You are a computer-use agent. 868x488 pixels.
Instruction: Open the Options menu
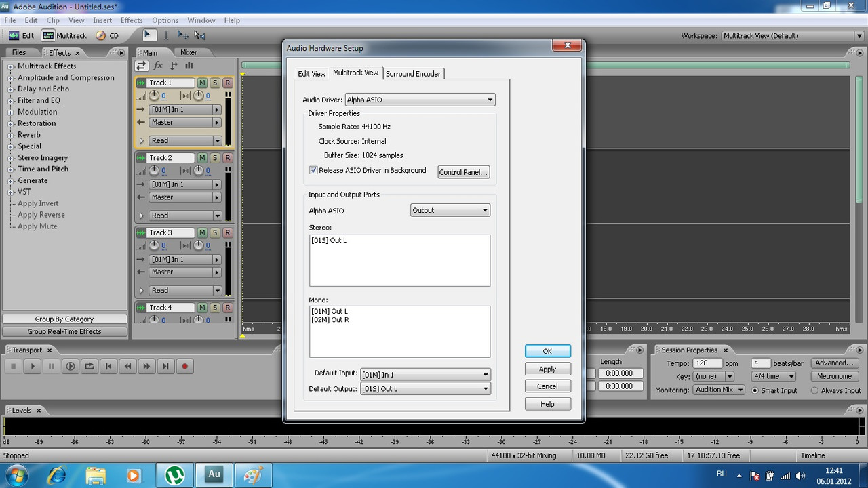click(165, 20)
